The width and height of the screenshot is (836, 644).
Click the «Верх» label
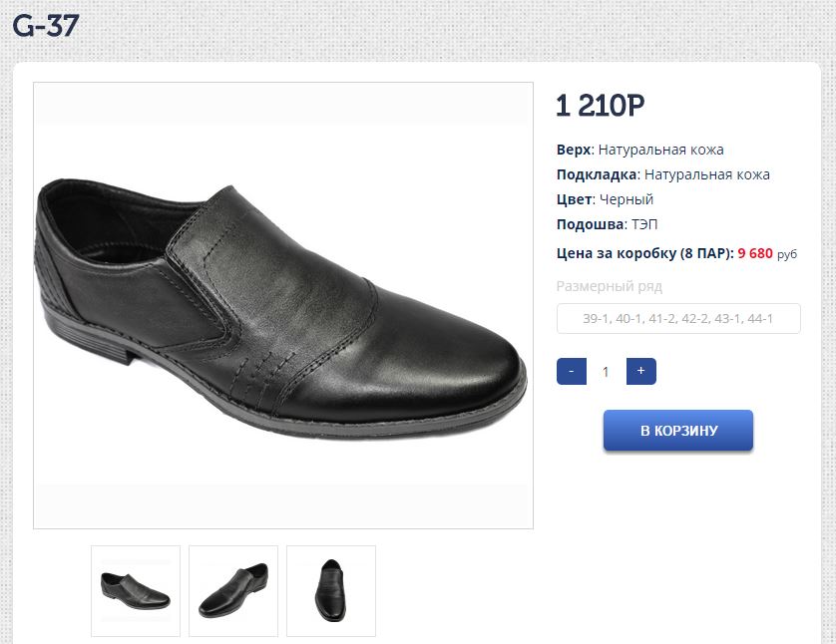(x=574, y=150)
